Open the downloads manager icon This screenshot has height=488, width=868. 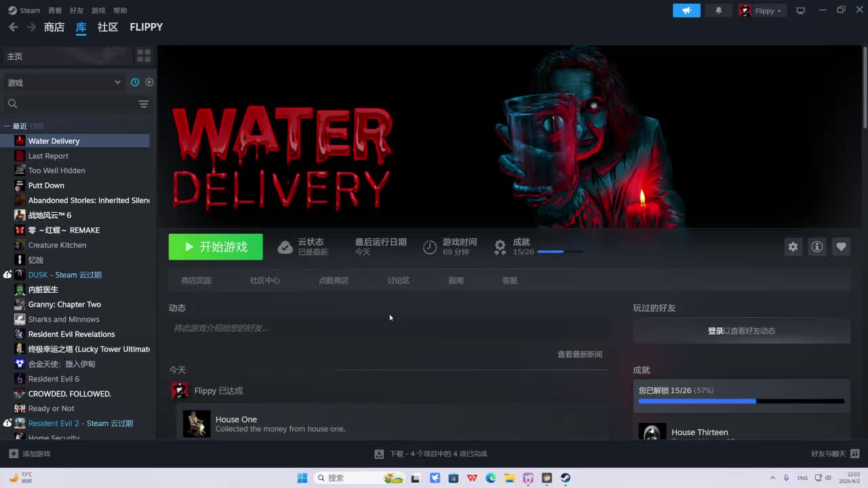pos(379,453)
